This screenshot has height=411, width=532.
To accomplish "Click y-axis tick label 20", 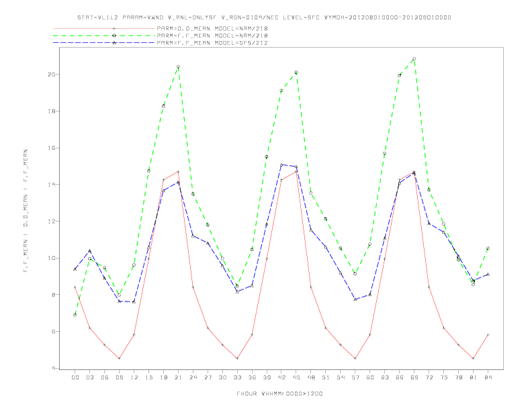I will click(52, 75).
